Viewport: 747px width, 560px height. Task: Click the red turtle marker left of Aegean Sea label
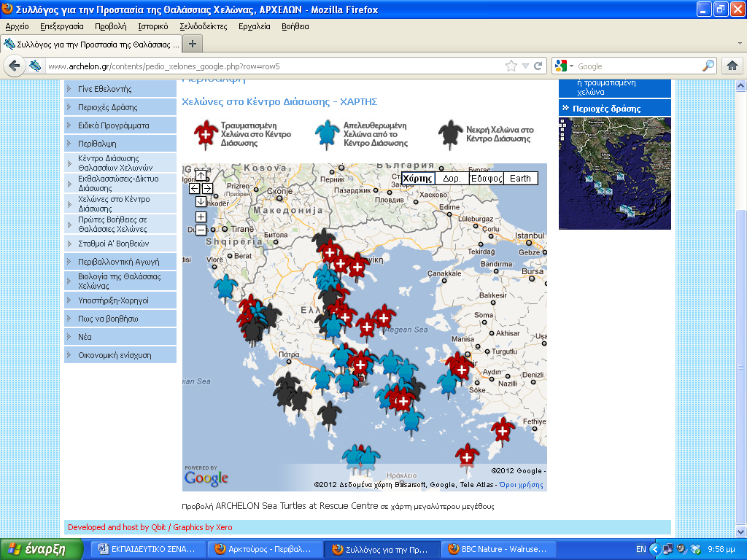(366, 327)
